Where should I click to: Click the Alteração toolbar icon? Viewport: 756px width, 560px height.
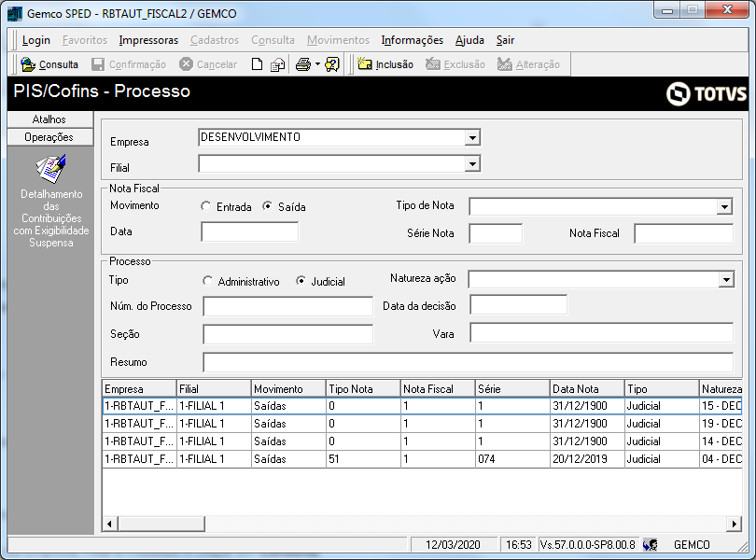click(504, 64)
